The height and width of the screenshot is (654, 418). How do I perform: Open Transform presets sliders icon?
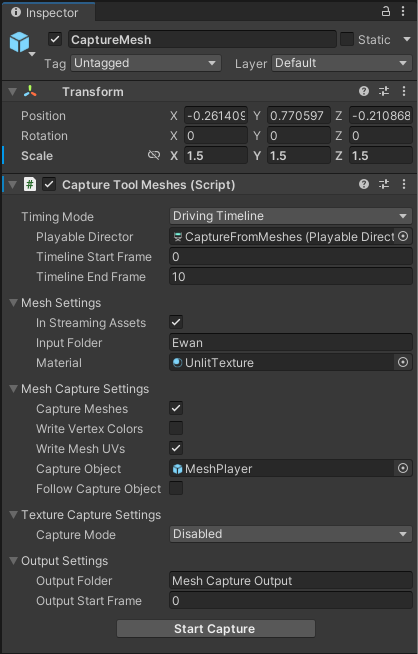tap(384, 91)
